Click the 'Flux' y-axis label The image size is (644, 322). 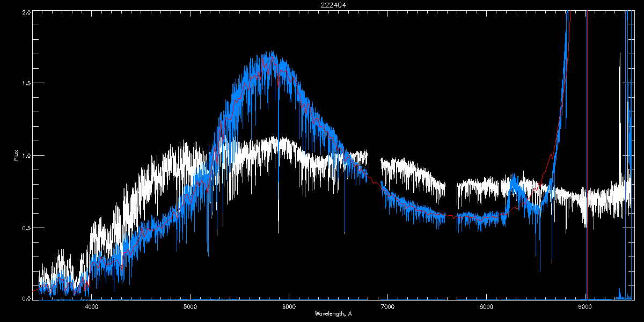click(16, 155)
